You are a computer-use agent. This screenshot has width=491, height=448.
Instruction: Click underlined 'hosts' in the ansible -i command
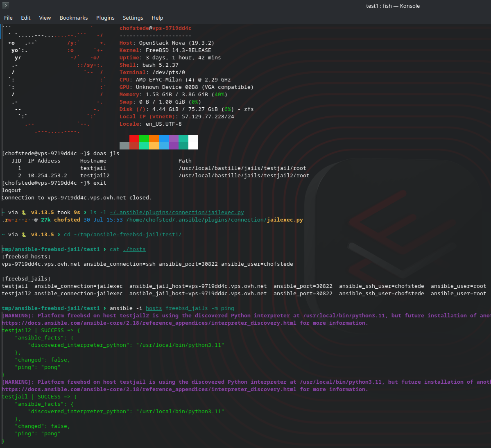click(x=154, y=308)
